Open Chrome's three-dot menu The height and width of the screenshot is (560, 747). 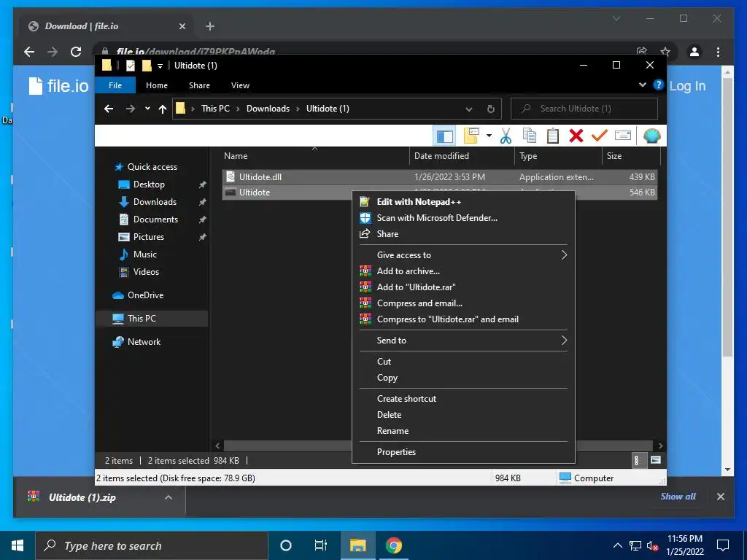tap(718, 52)
